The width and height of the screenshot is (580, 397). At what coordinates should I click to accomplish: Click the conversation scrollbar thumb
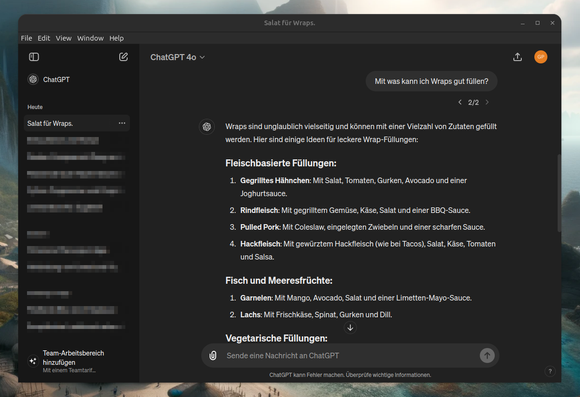559,194
